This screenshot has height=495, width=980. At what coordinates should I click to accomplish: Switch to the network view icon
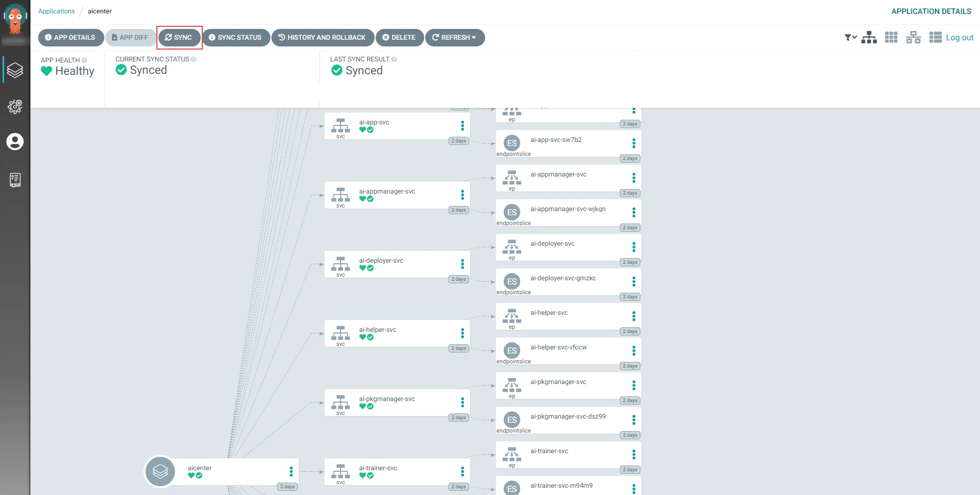pos(913,38)
